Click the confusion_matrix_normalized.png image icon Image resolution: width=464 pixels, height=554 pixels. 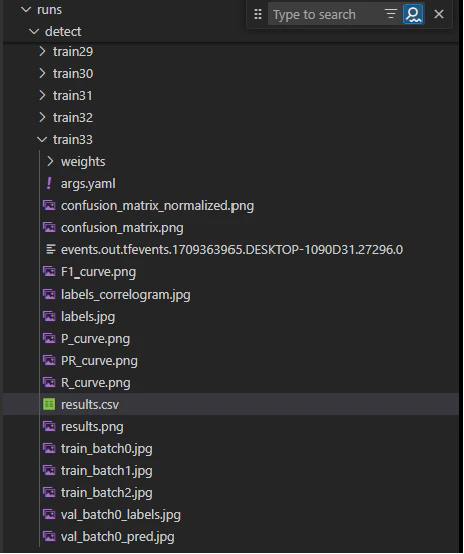(49, 205)
